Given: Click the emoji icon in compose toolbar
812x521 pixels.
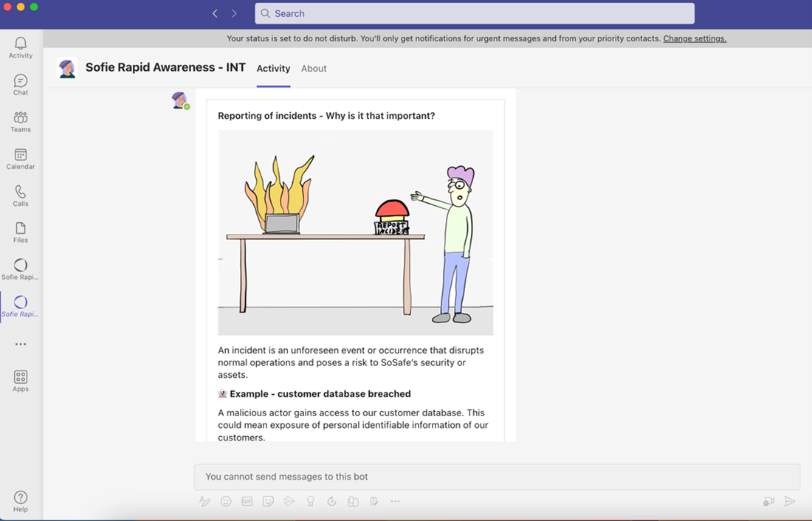Looking at the screenshot, I should [226, 502].
